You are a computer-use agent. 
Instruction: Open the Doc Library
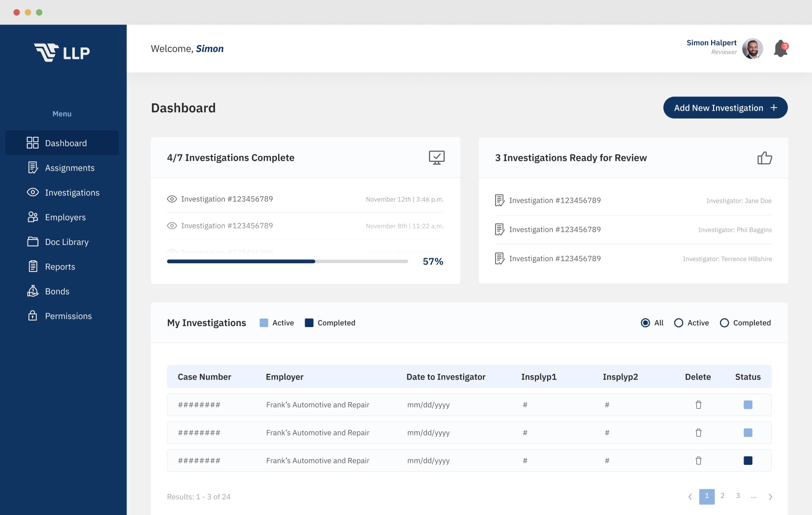click(66, 242)
